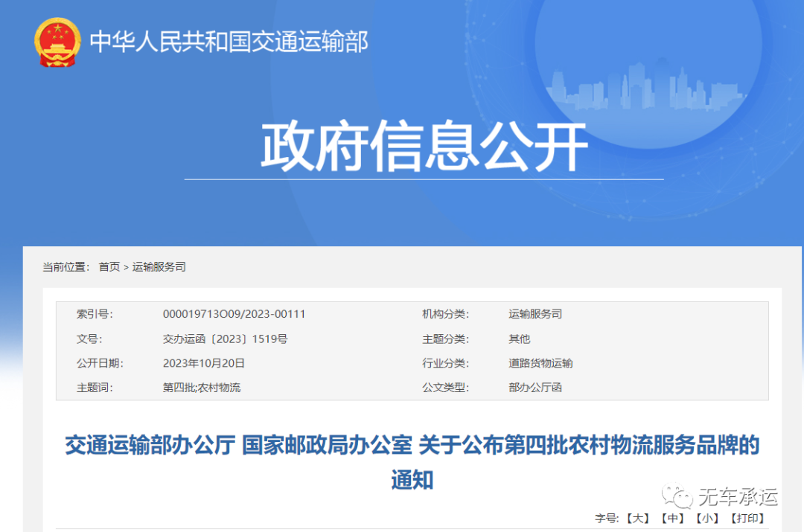This screenshot has width=804, height=532.
Task: Select keywords 第四批;农村物流
Action: (x=202, y=388)
